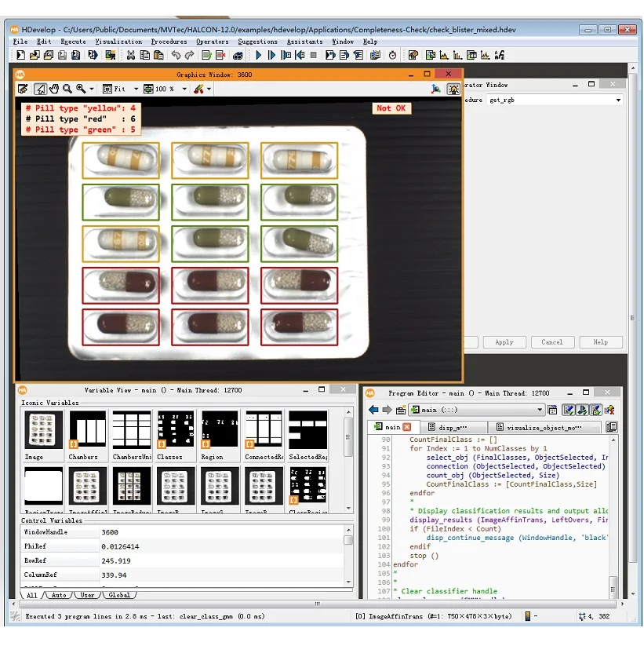Click the Cancel button in Operator Window
Image resolution: width=644 pixels, height=646 pixels.
coord(551,342)
